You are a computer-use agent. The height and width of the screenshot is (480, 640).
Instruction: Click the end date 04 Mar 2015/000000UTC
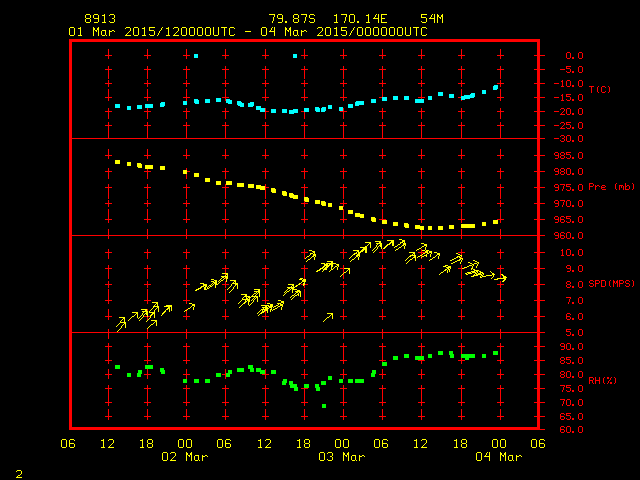pyautogui.click(x=344, y=32)
